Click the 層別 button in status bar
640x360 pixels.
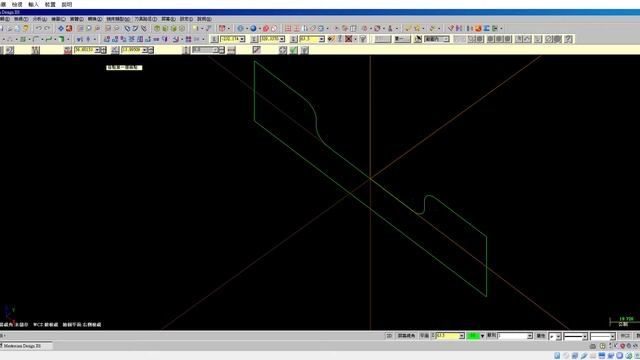point(491,336)
